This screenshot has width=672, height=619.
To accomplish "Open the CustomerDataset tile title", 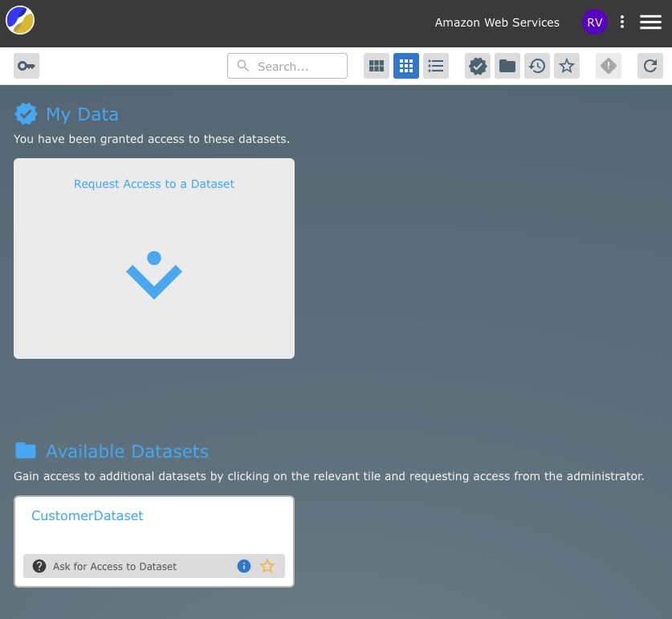I will pyautogui.click(x=88, y=515).
